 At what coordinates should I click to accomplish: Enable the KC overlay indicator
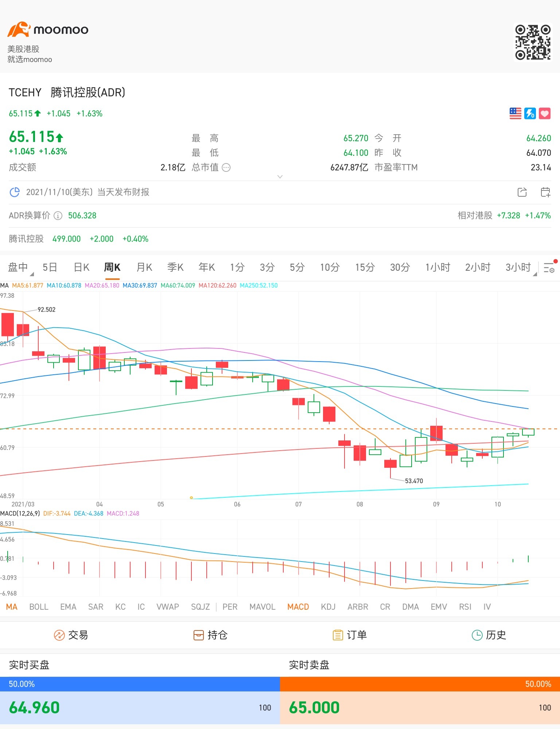pyautogui.click(x=120, y=607)
